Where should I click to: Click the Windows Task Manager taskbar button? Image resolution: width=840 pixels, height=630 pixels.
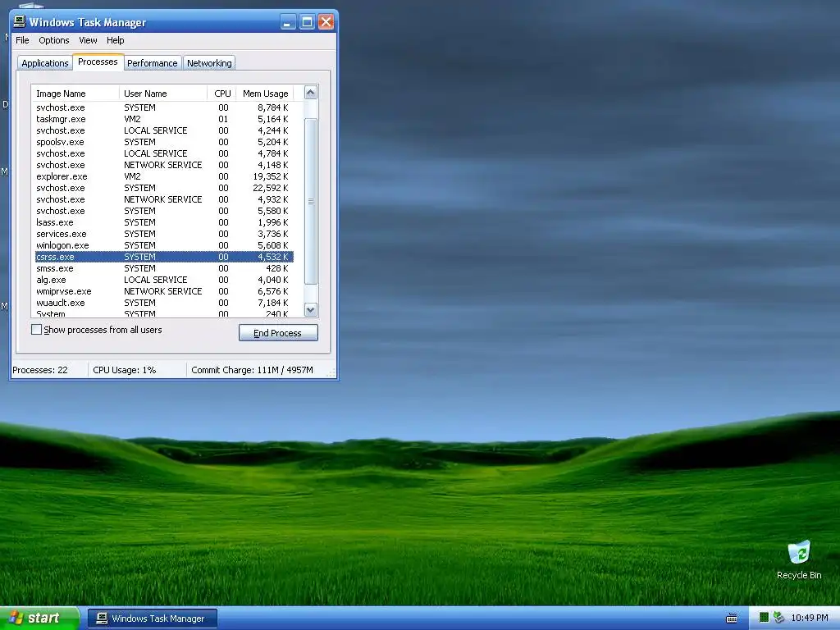(153, 619)
